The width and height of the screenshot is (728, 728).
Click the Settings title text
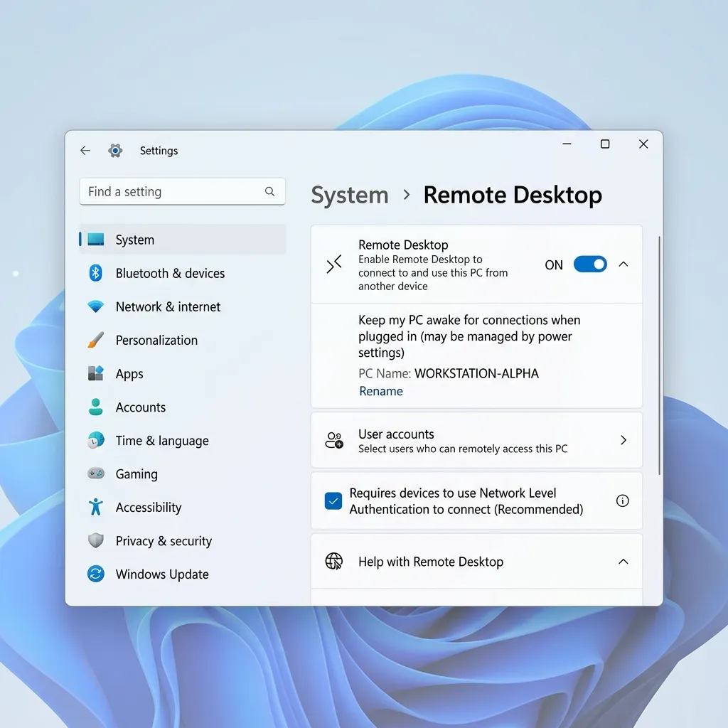[159, 151]
